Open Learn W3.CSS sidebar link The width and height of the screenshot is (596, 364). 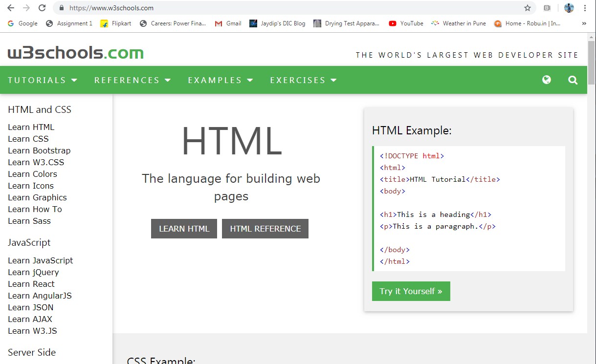coord(36,162)
